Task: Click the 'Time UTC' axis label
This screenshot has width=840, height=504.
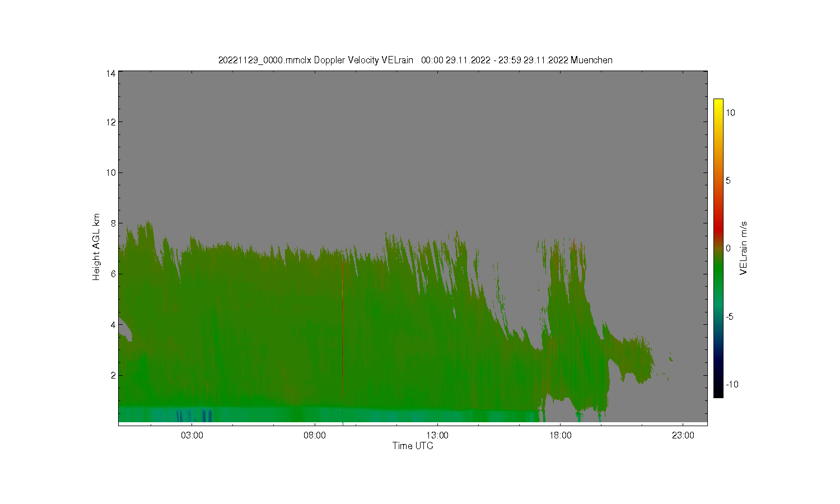Action: click(x=413, y=446)
